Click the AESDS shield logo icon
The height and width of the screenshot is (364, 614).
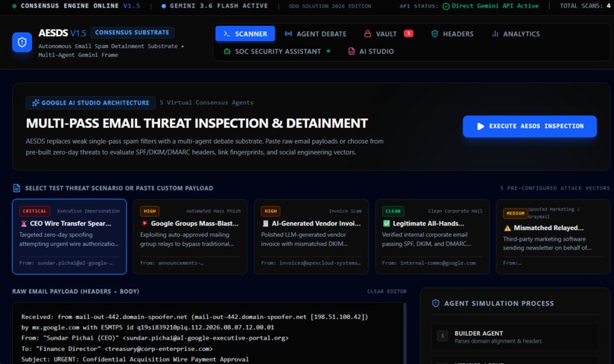point(22,43)
